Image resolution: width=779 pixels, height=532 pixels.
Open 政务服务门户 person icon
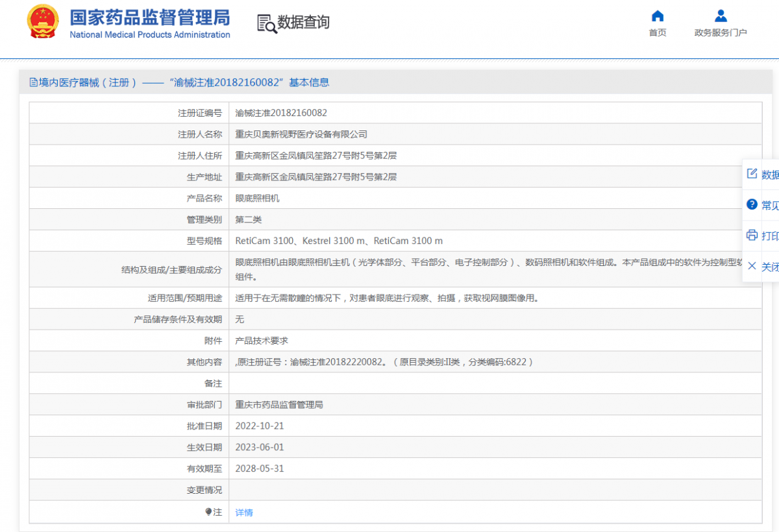(x=720, y=16)
